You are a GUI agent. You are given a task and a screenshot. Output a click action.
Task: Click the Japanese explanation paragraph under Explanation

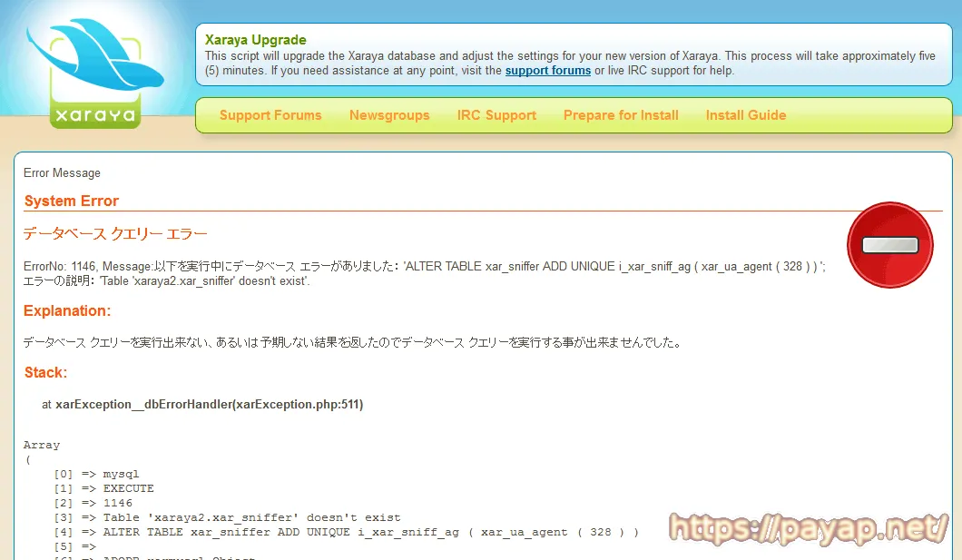tap(351, 343)
